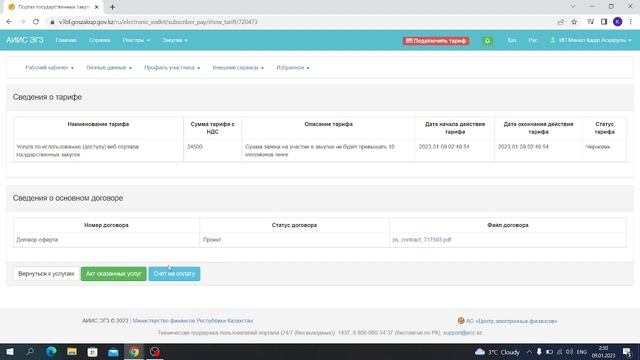Screen dimensions: 640x360
Task: Reload the browser page
Action: 36,22
